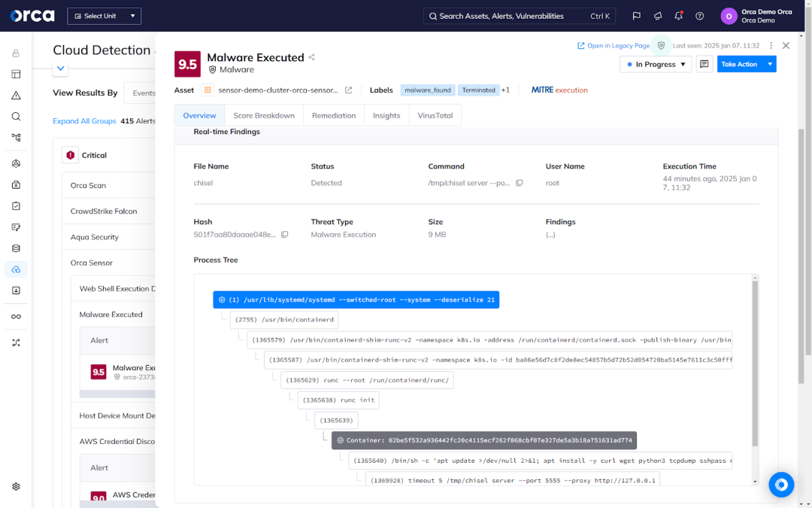Open the graph nodes icon in sidebar
812x508 pixels.
click(x=16, y=138)
